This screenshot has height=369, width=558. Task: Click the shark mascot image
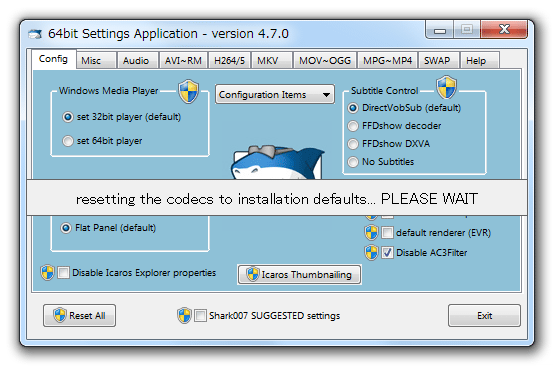tap(277, 162)
